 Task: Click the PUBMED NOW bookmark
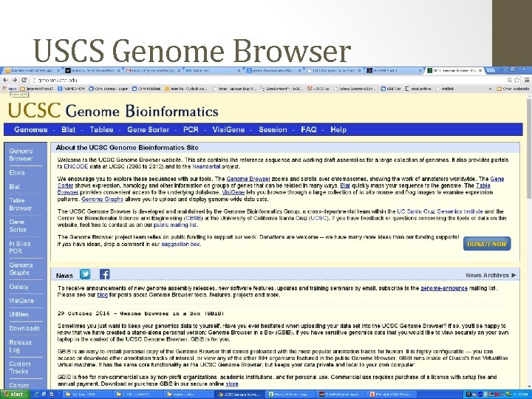point(71,89)
